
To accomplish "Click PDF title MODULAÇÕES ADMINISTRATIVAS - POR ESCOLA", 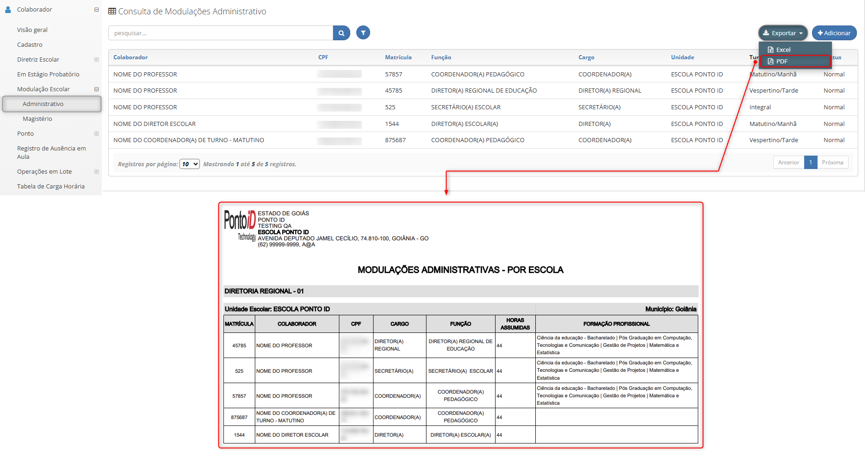I will click(x=460, y=270).
